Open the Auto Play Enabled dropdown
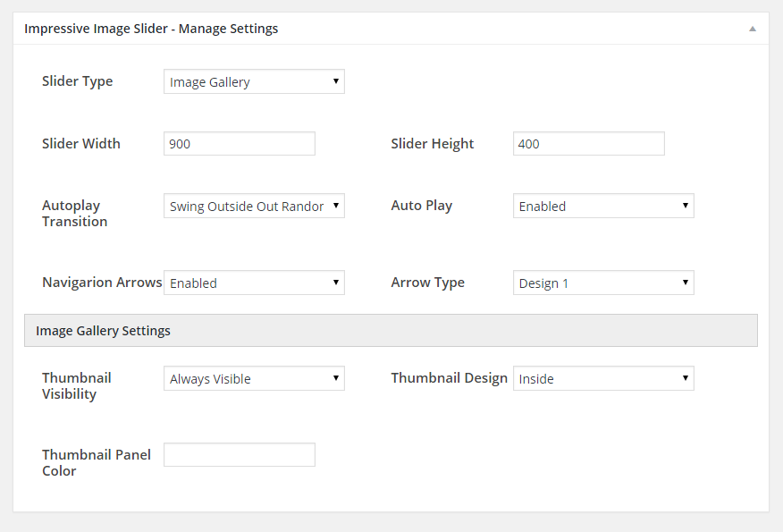The image size is (783, 532). (x=603, y=206)
